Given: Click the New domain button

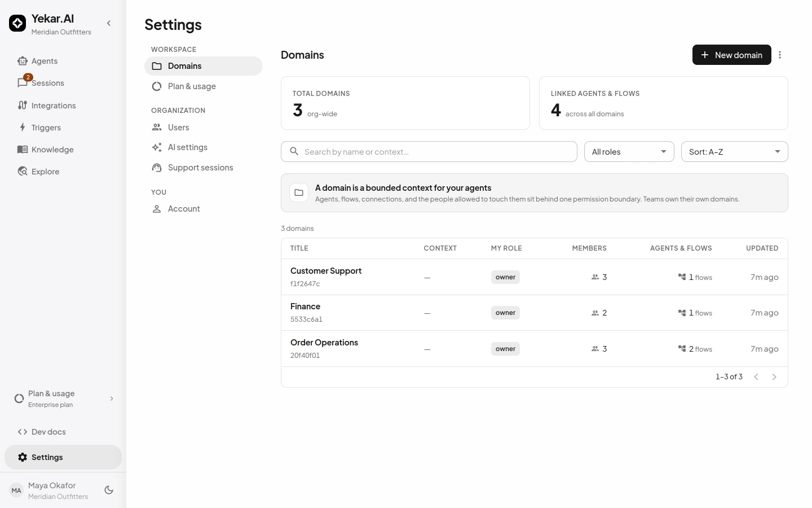Looking at the screenshot, I should [x=731, y=55].
